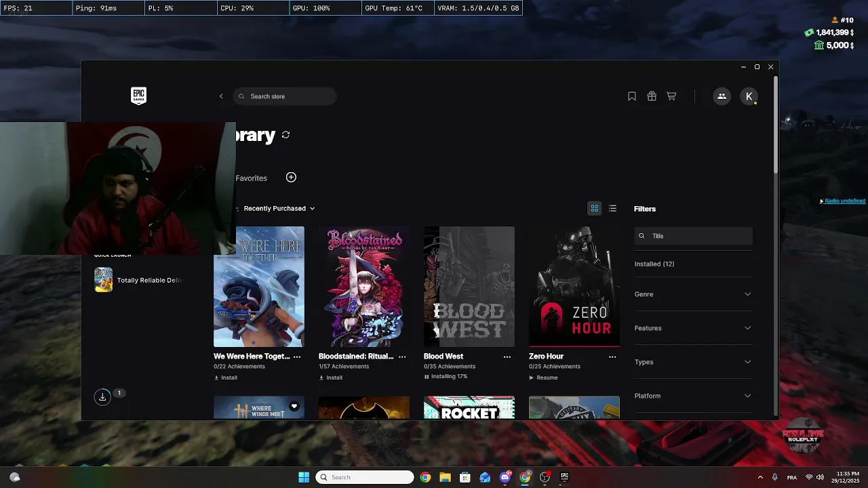Open the friends list icon
This screenshot has height=488, width=868.
(x=722, y=96)
